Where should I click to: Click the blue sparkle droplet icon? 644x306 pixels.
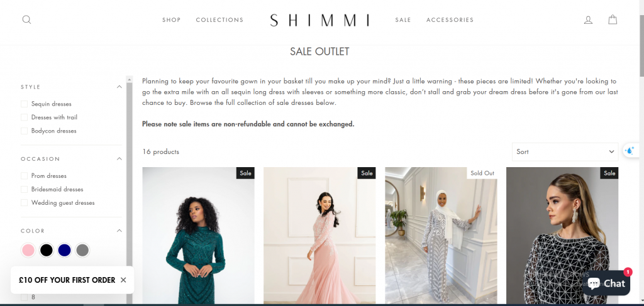(630, 151)
